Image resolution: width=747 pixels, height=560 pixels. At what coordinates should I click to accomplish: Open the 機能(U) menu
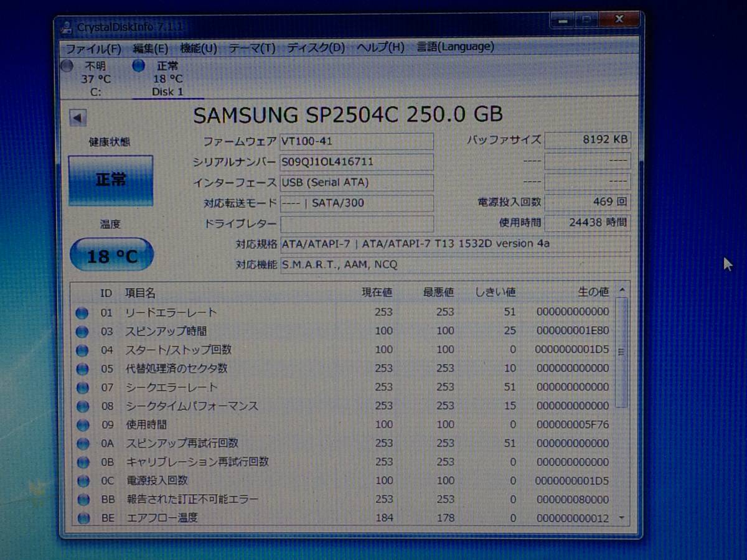point(199,48)
